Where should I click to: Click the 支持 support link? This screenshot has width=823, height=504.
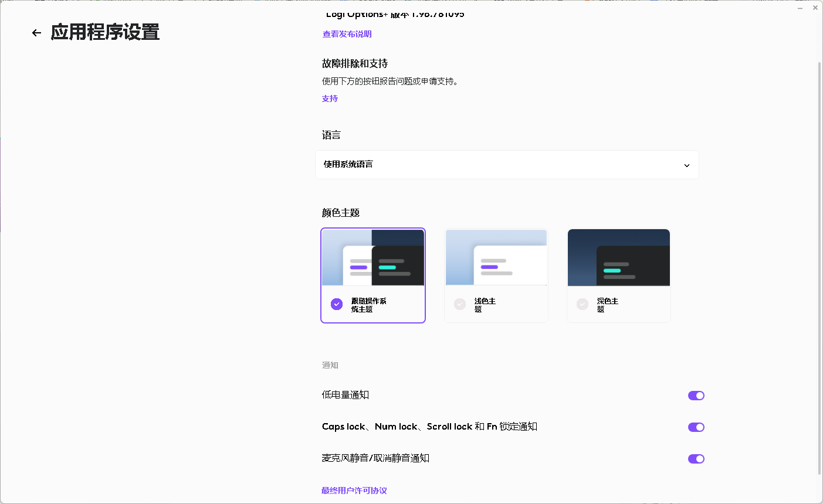(x=330, y=98)
